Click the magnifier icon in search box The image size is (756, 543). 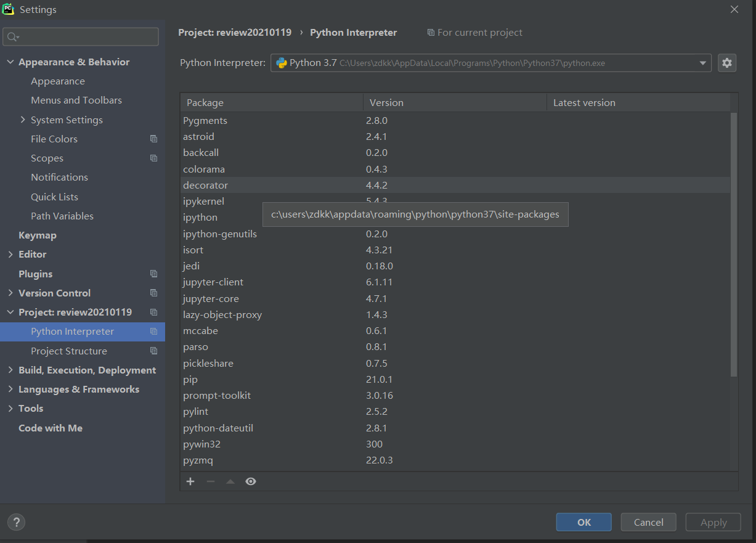13,37
